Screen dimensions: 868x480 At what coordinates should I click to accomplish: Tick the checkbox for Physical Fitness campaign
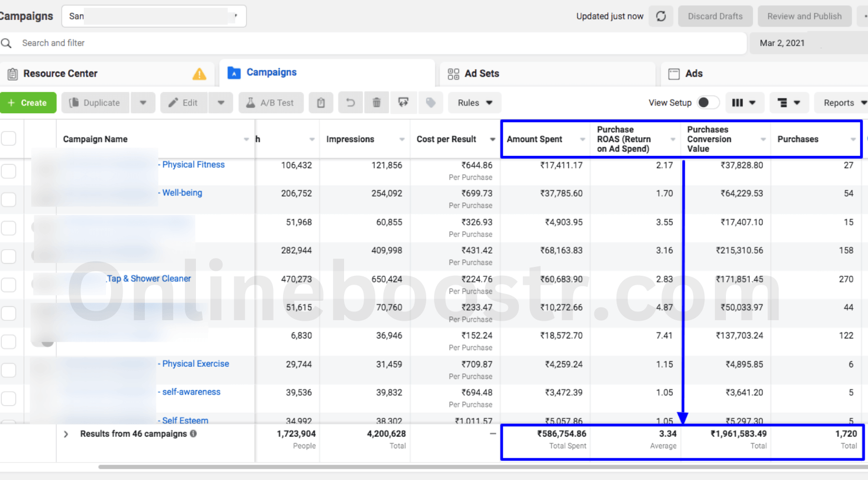click(x=9, y=171)
